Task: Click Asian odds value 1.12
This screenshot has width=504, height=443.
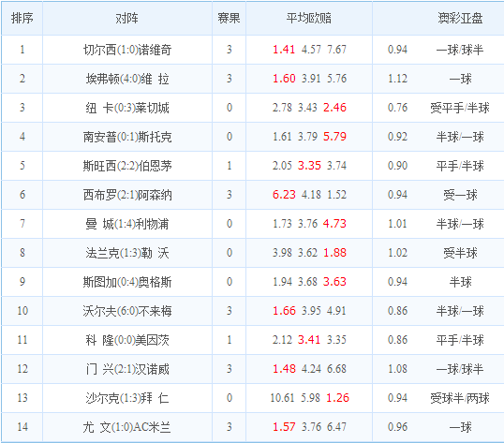Action: tap(397, 79)
